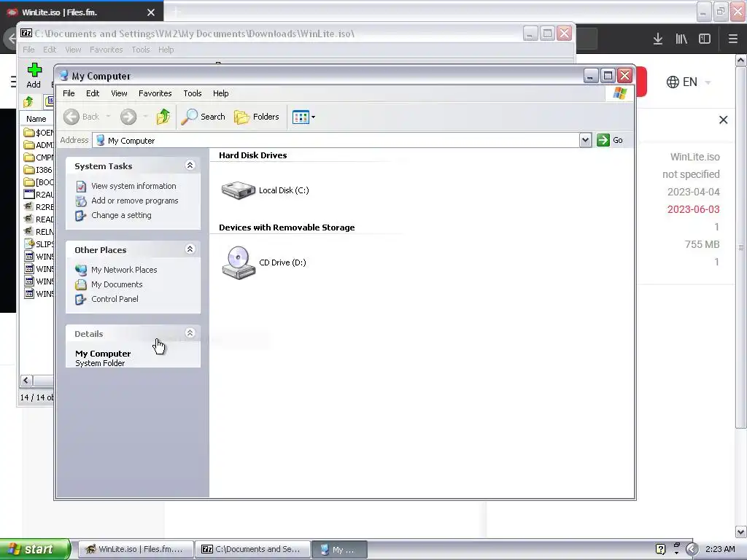Click the Windows Start button
The width and height of the screenshot is (747, 560).
[35, 549]
